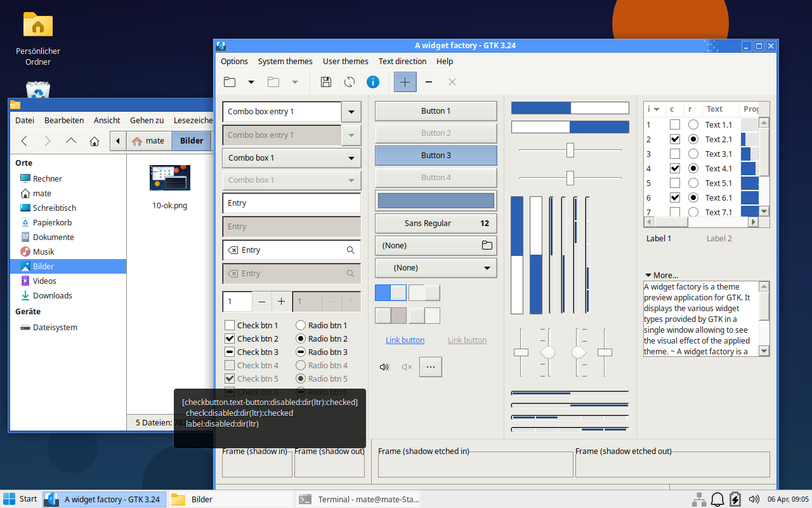Click notification bell in system tray

click(x=717, y=499)
